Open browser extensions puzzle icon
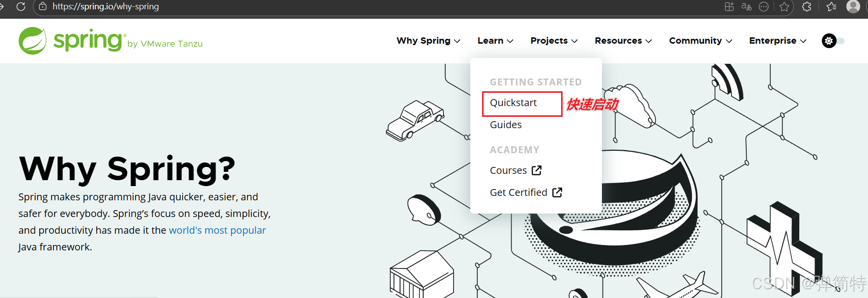Screen dimensions: 868x298 pyautogui.click(x=807, y=6)
